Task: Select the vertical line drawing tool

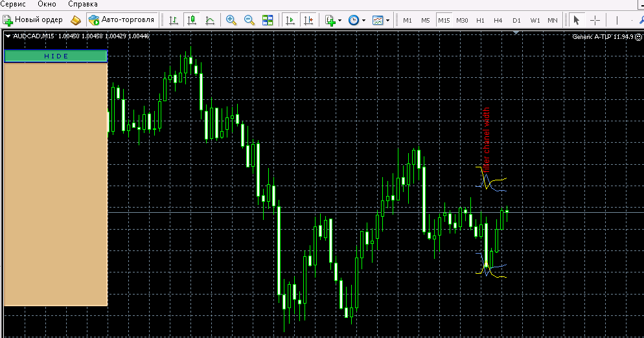Action: coord(617,19)
